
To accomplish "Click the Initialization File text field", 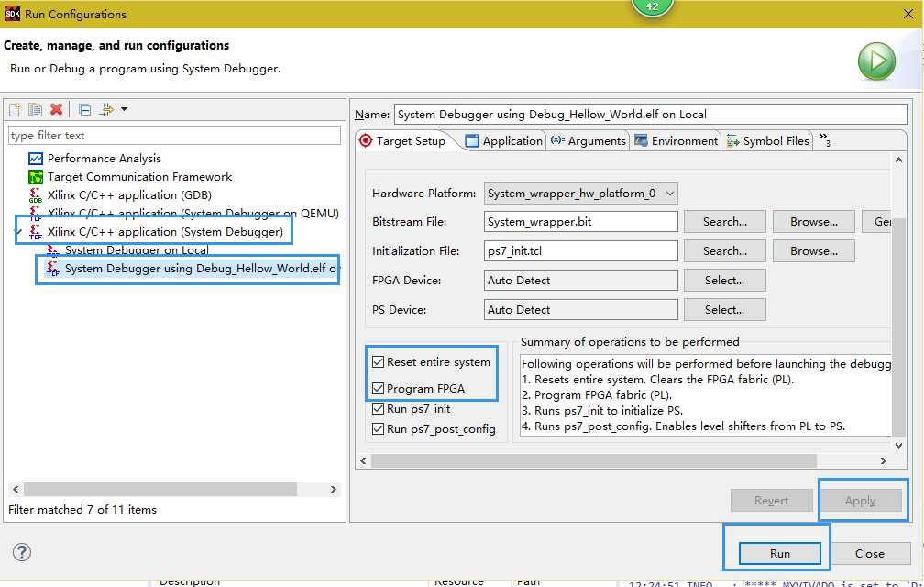I will pyautogui.click(x=580, y=251).
